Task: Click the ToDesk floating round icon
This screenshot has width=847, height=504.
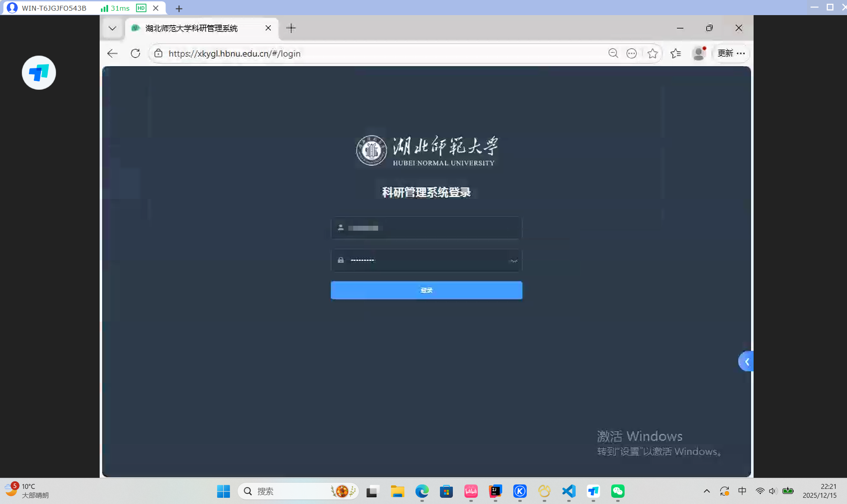Action: point(39,72)
